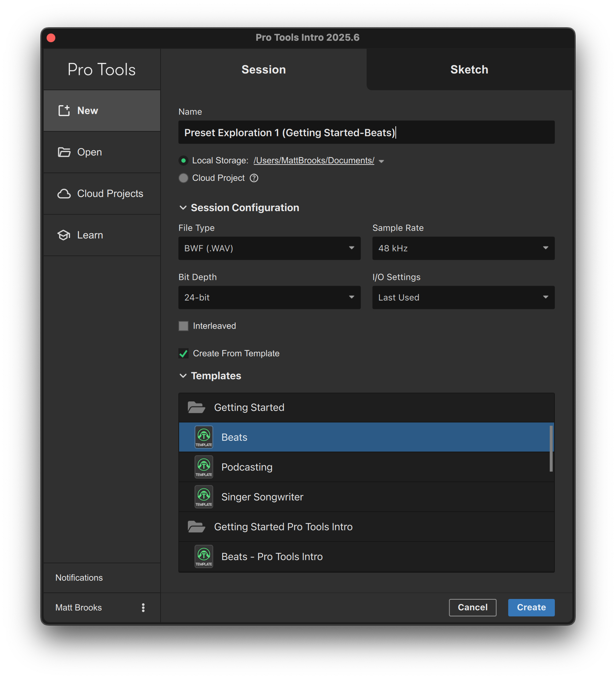Viewport: 616px width, 679px height.
Task: Select the Podcasting template icon
Action: coord(204,467)
